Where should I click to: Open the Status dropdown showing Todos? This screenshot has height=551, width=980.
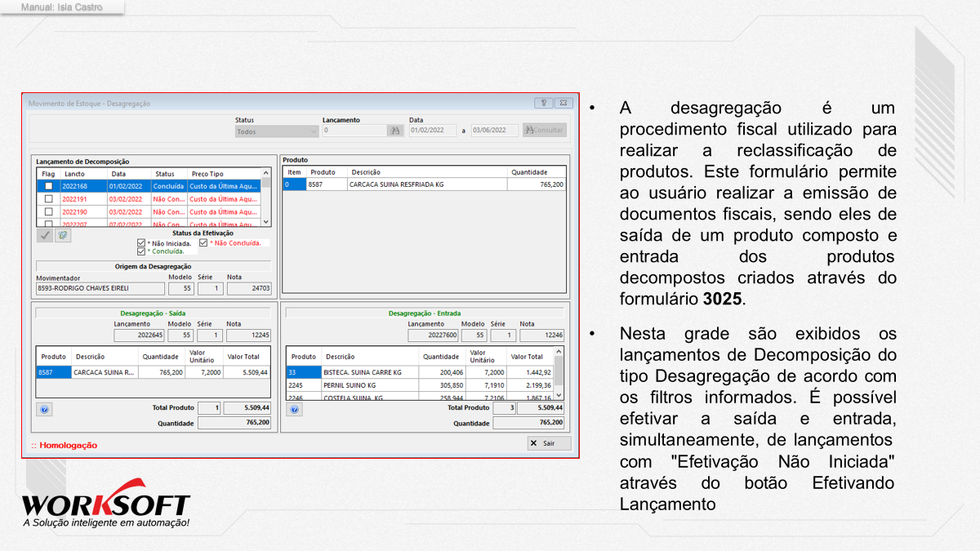[x=277, y=131]
